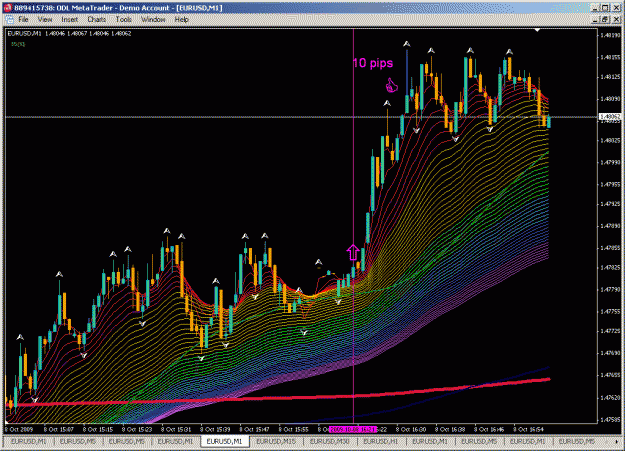Click the MetaTrader app icon in title bar

pyautogui.click(x=8, y=8)
